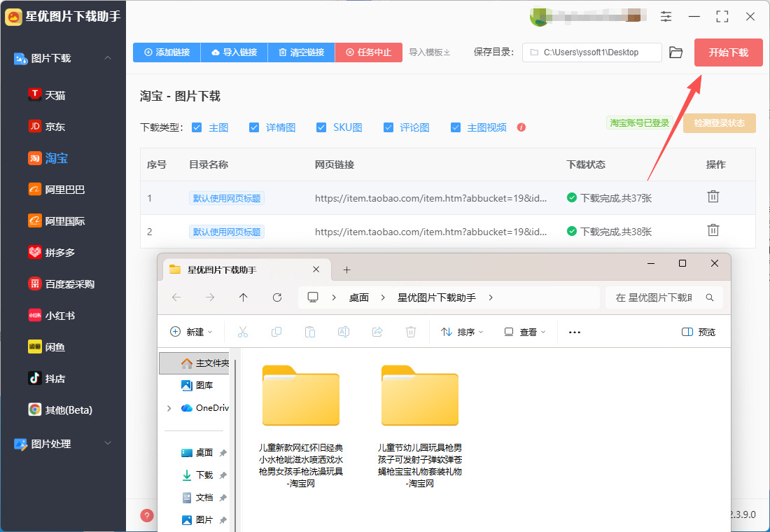
Task: Delete row 2 with its trash icon
Action: [x=713, y=230]
